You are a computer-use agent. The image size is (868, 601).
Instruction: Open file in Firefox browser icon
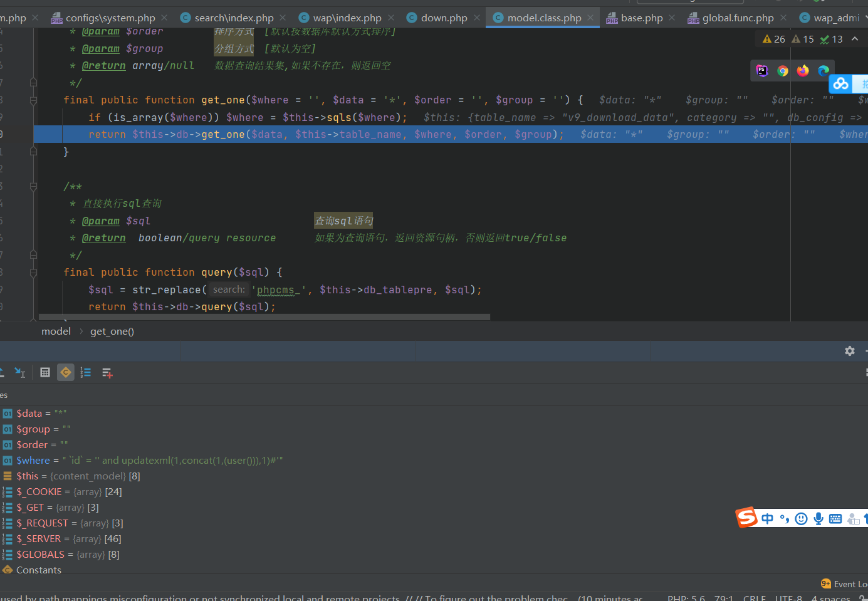pos(803,71)
